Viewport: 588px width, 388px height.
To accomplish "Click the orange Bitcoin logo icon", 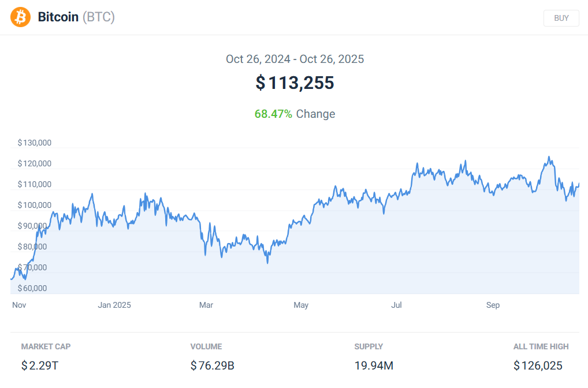I will tap(20, 17).
